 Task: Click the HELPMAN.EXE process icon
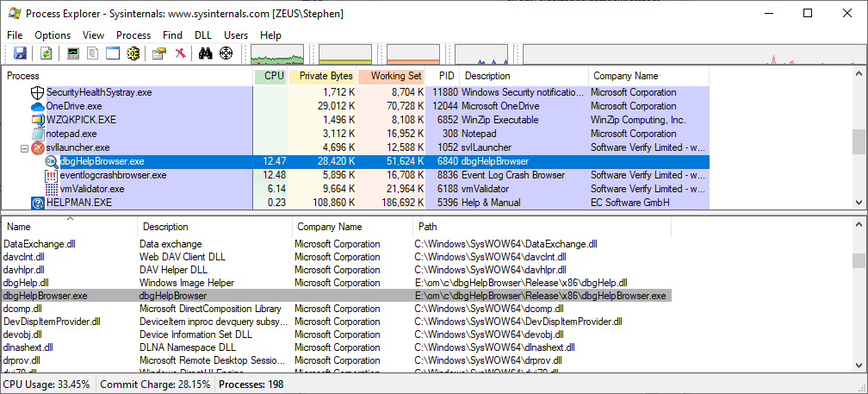pos(37,203)
